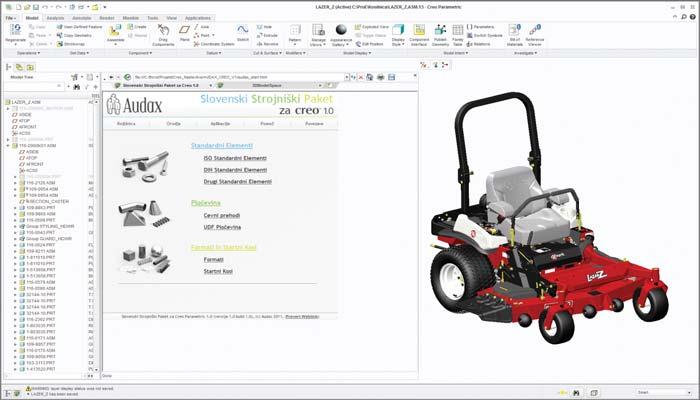Select LAZER_Z.ASM root in Model Tree

26,102
